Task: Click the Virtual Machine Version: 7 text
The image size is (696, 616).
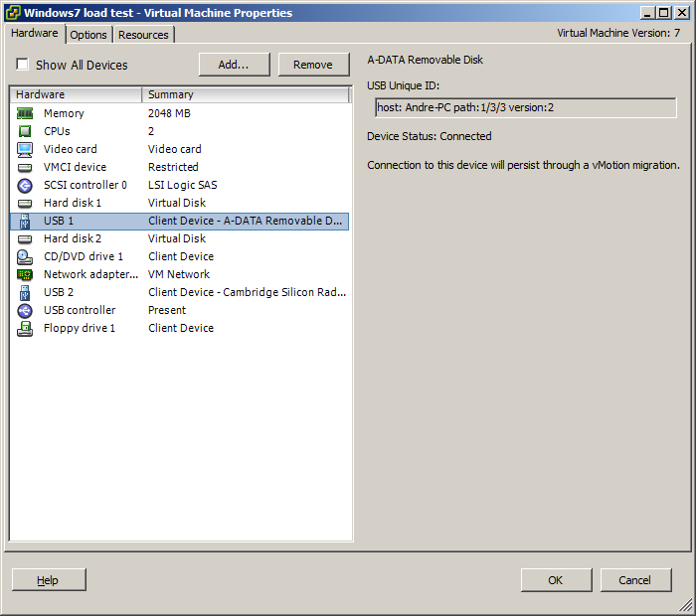Action: pyautogui.click(x=618, y=33)
